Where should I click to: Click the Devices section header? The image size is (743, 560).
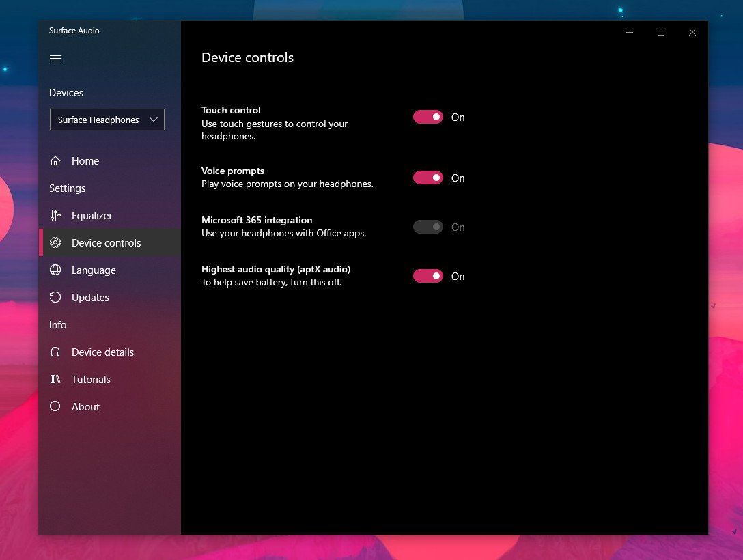[x=66, y=92]
